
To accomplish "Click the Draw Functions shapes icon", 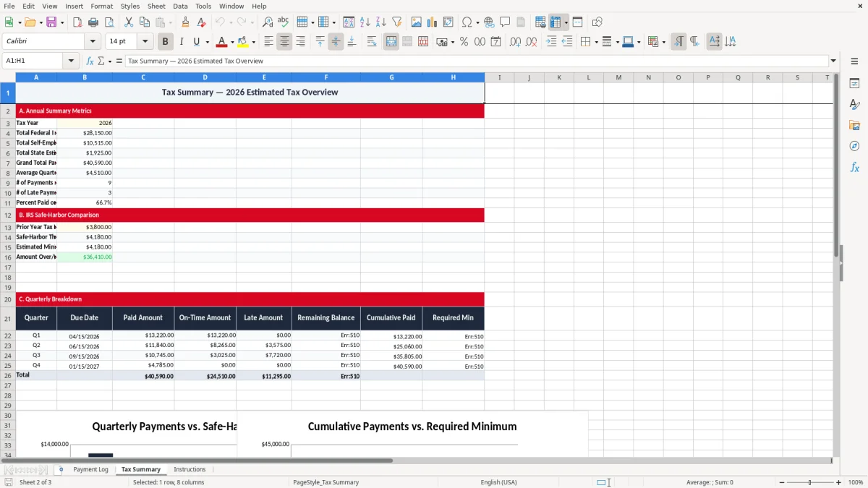I will click(x=597, y=22).
